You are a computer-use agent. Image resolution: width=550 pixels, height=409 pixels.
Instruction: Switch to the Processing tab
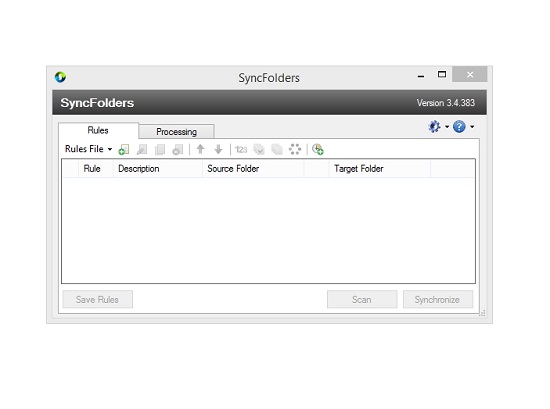176,132
